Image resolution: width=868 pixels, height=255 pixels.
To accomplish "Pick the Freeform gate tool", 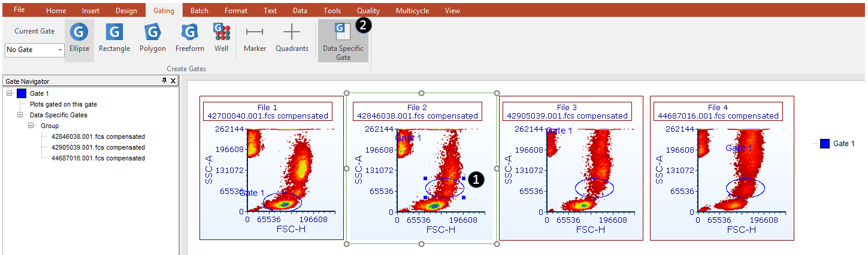I will point(189,38).
